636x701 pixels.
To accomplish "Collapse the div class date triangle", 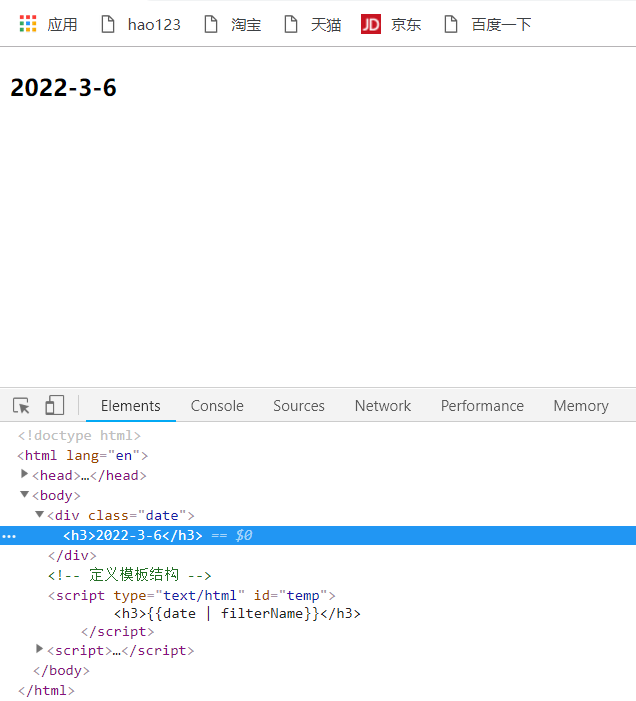I will 40,515.
